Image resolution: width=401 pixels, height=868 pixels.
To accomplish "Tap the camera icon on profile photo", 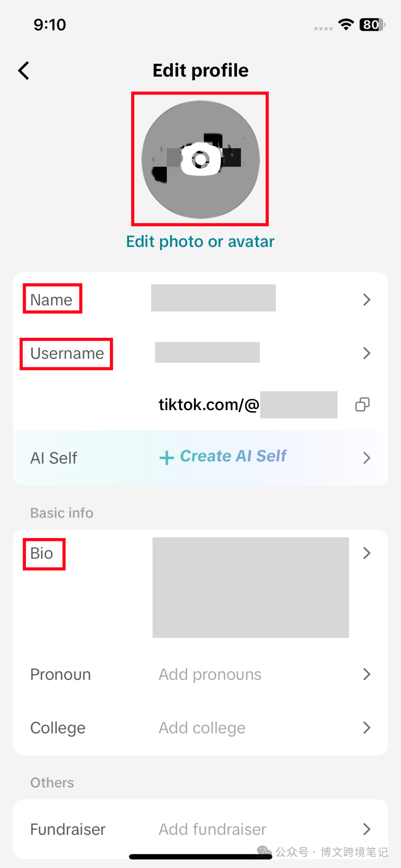I will point(201,159).
